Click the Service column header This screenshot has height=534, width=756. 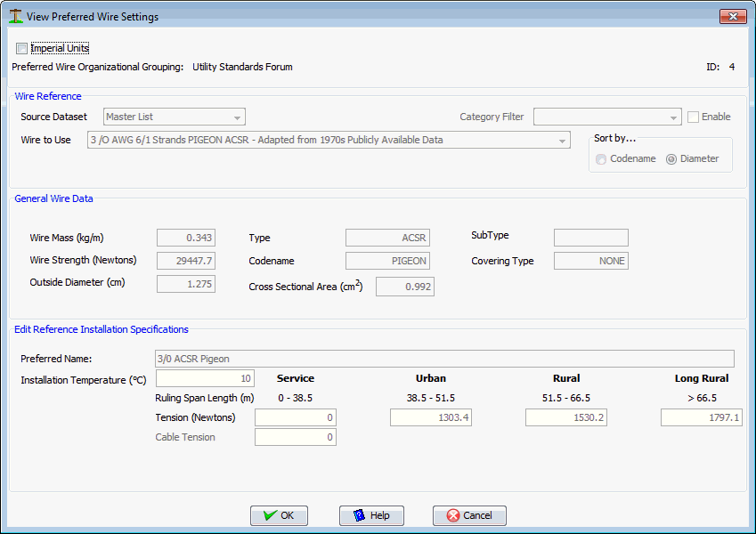coord(296,378)
